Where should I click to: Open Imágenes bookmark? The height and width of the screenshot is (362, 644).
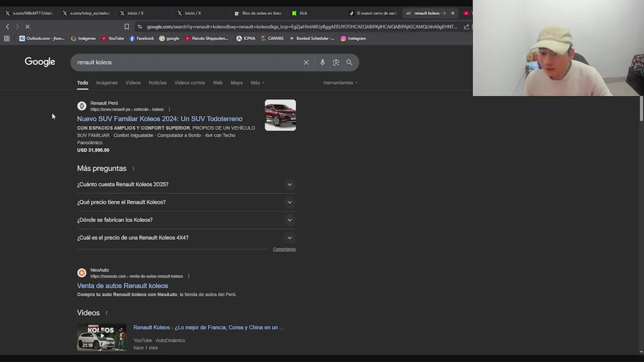click(x=84, y=38)
